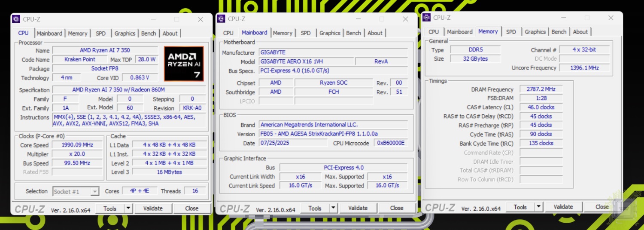Click the Bank Cycle Time value 135 clocks
Screen dimensions: 644x230
click(541, 143)
